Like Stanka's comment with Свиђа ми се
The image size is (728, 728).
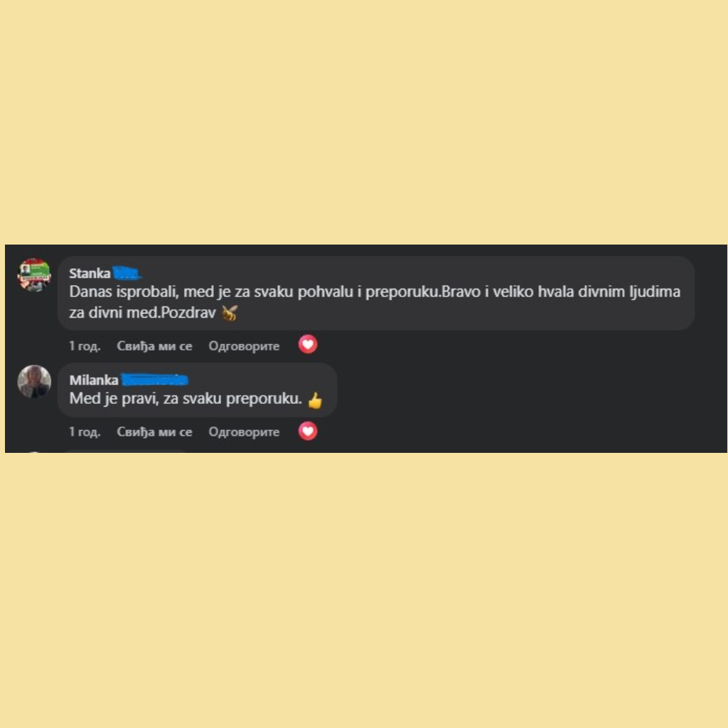click(154, 346)
